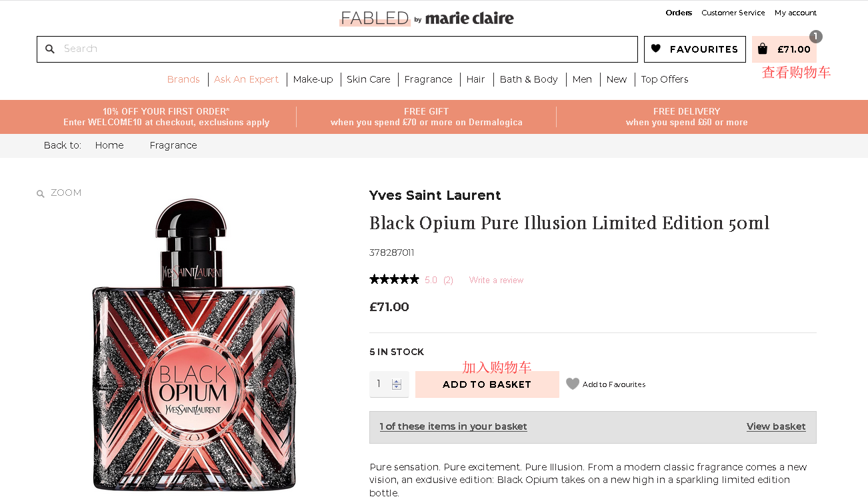This screenshot has height=497, width=868.
Task: Open the Fragrance navigation menu
Action: click(428, 79)
